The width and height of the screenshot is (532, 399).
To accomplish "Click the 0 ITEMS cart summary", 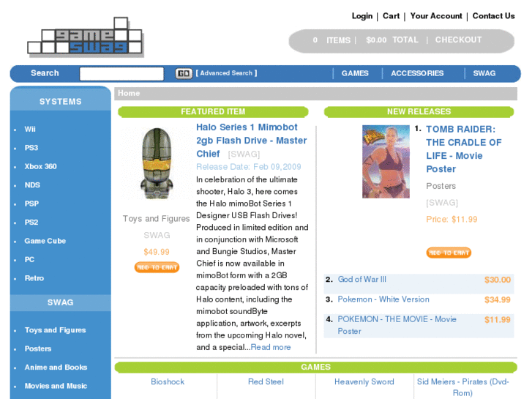I will point(331,40).
